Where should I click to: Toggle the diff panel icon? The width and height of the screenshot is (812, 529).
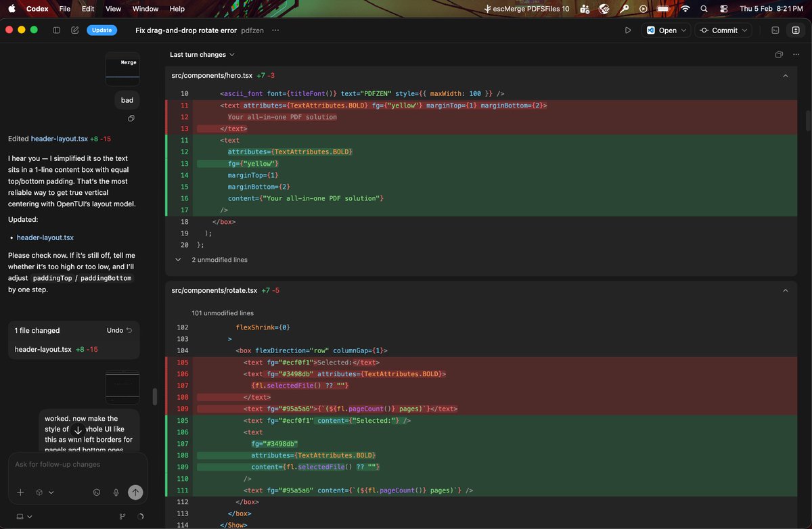coord(796,30)
